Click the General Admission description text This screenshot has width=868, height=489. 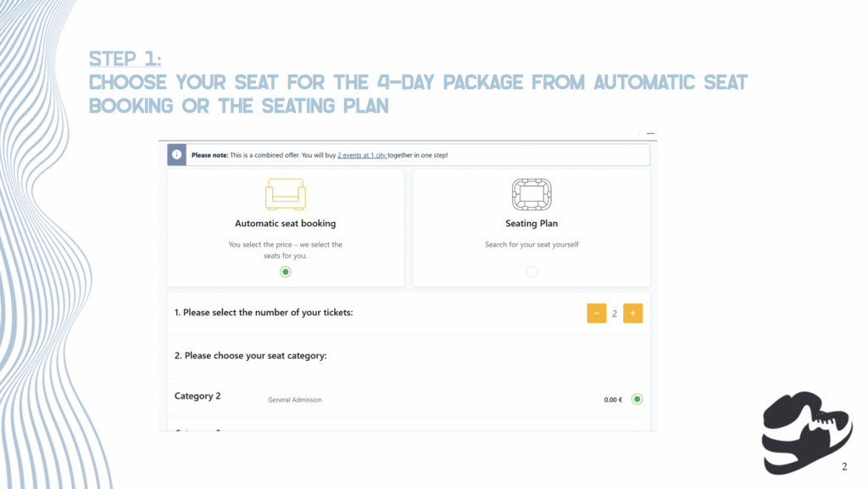[294, 399]
